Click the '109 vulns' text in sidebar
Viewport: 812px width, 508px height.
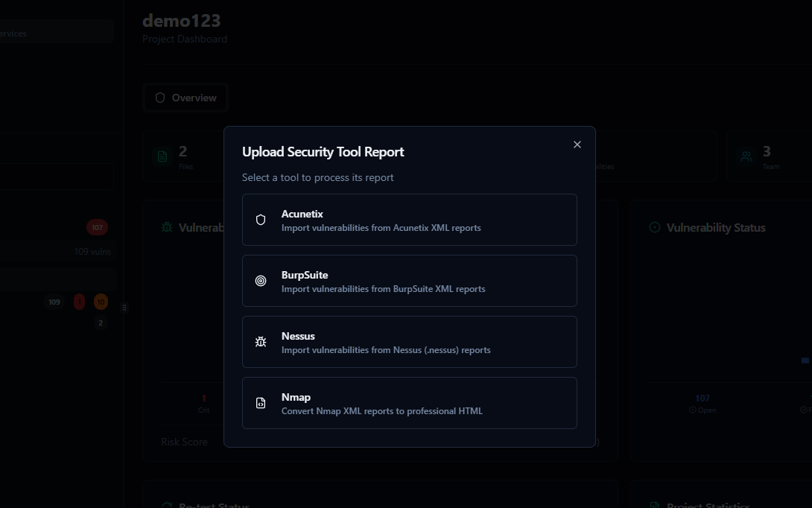click(x=92, y=252)
